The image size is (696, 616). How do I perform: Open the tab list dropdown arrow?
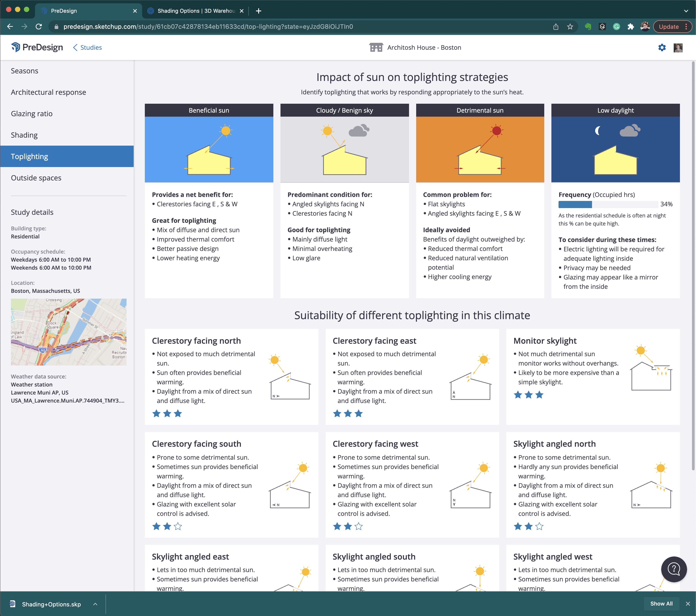point(686,11)
